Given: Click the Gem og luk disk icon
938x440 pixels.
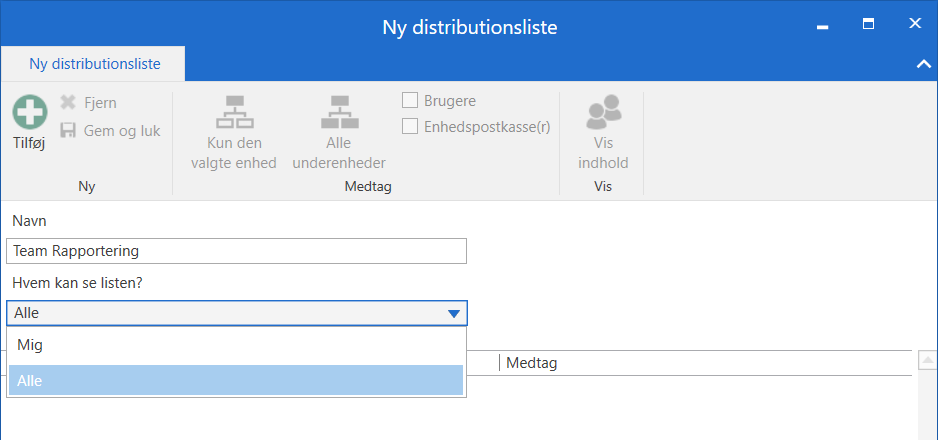Looking at the screenshot, I should [x=68, y=131].
